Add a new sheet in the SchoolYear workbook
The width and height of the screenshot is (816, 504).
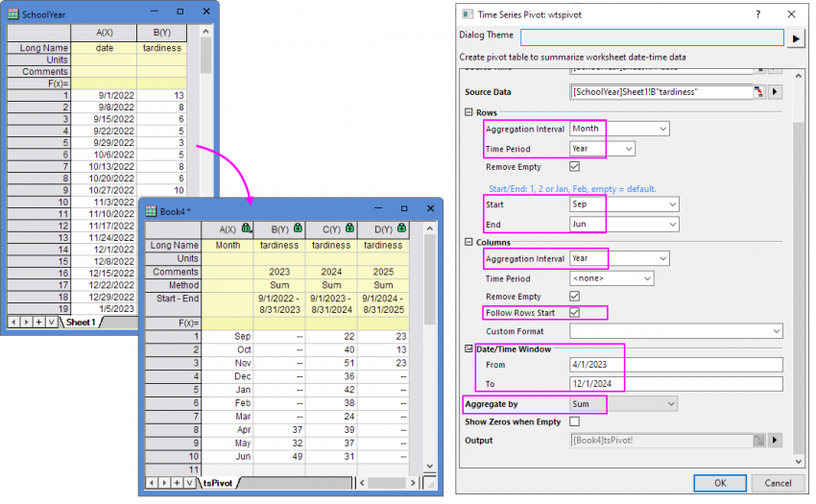(x=39, y=322)
